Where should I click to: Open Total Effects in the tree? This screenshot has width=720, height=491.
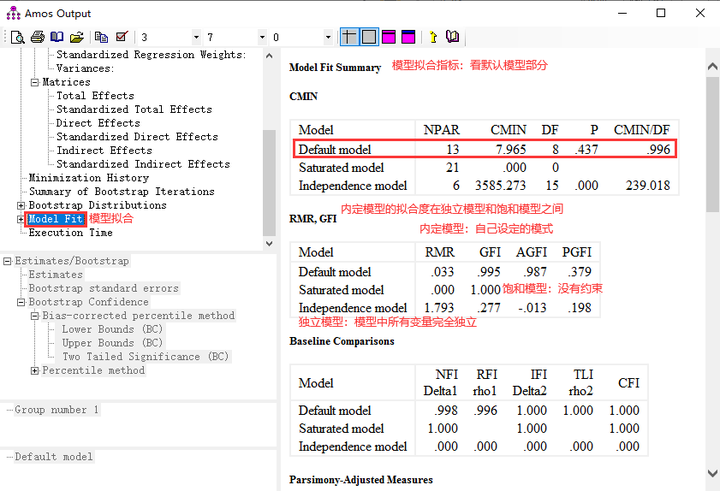95,96
